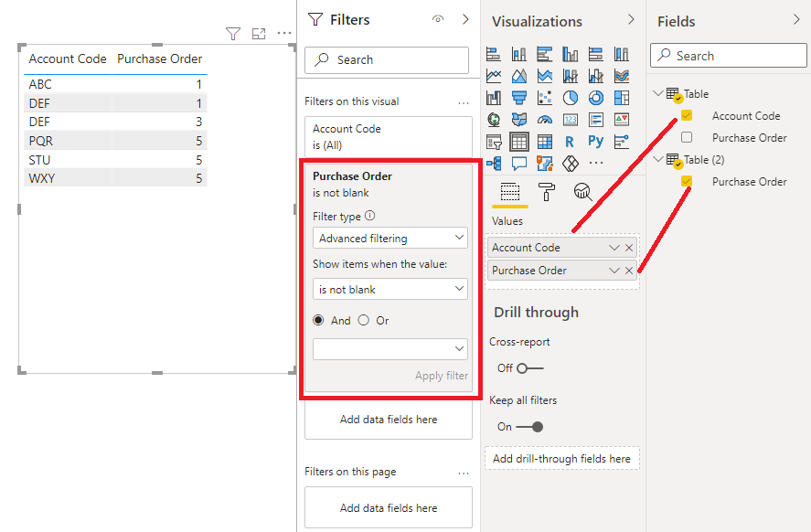811x532 pixels.
Task: Select the globe map visualization
Action: click(494, 120)
